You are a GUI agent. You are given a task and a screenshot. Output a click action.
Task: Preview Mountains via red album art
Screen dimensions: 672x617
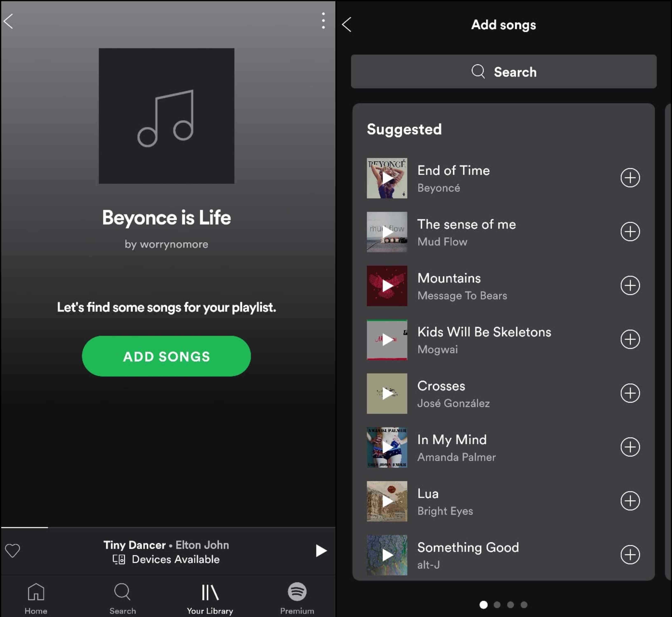[387, 286]
